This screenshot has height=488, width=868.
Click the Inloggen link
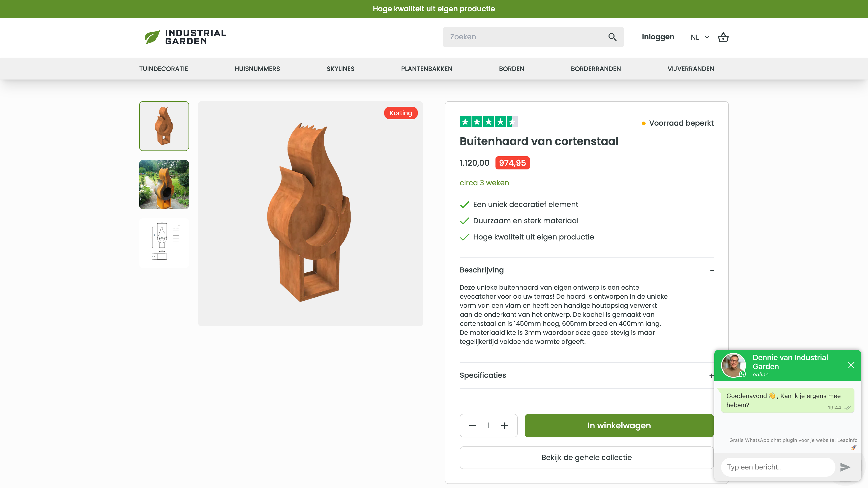coord(658,37)
